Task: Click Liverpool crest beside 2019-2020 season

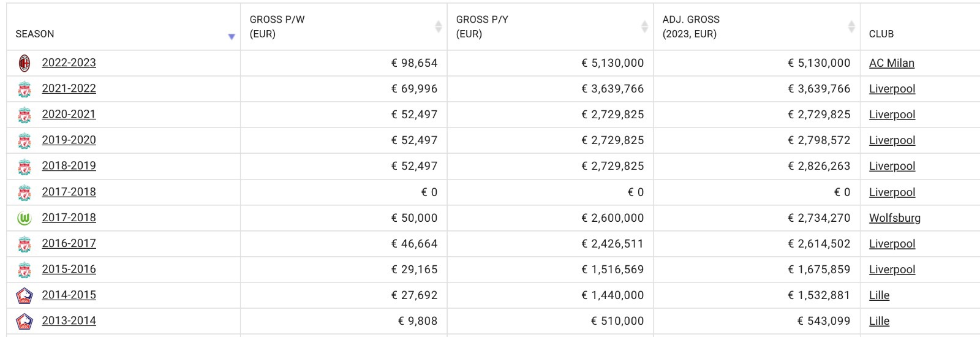Action: pos(24,140)
